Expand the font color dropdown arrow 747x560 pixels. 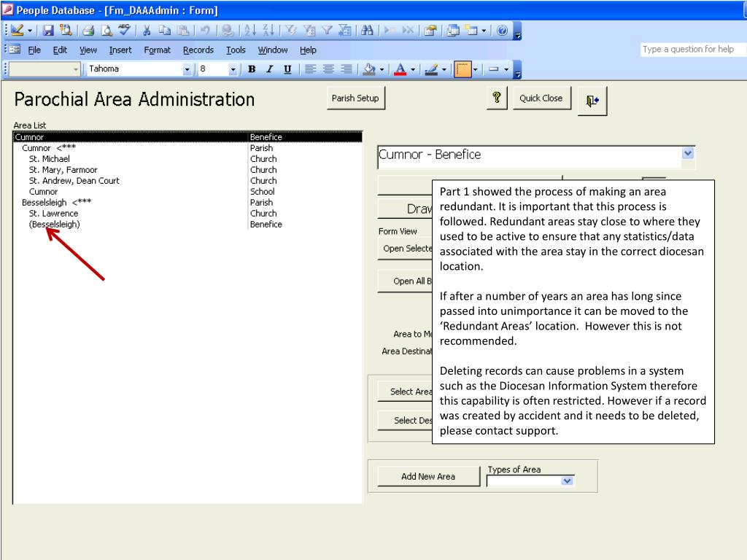[413, 69]
